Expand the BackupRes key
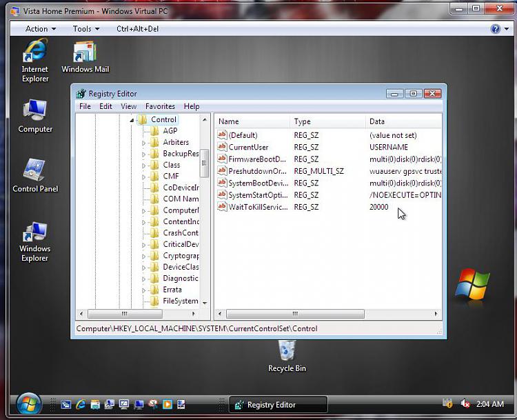The height and width of the screenshot is (420, 517). coord(144,154)
